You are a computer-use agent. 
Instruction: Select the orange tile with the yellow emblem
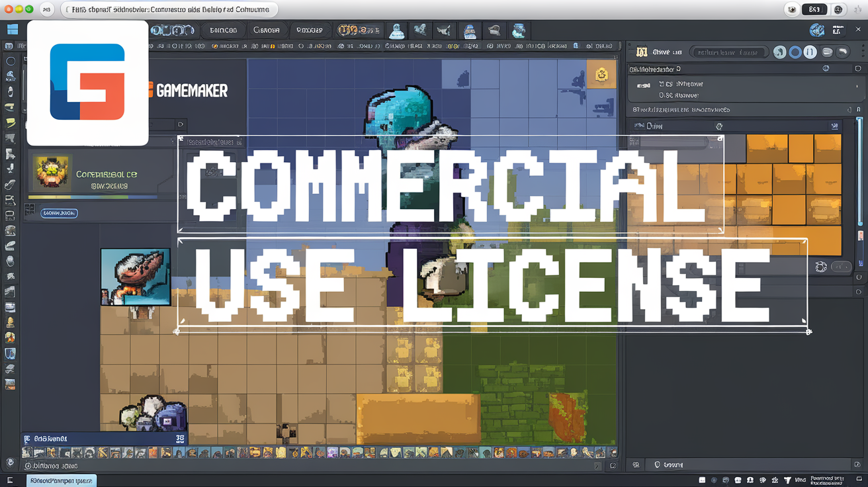pos(601,75)
